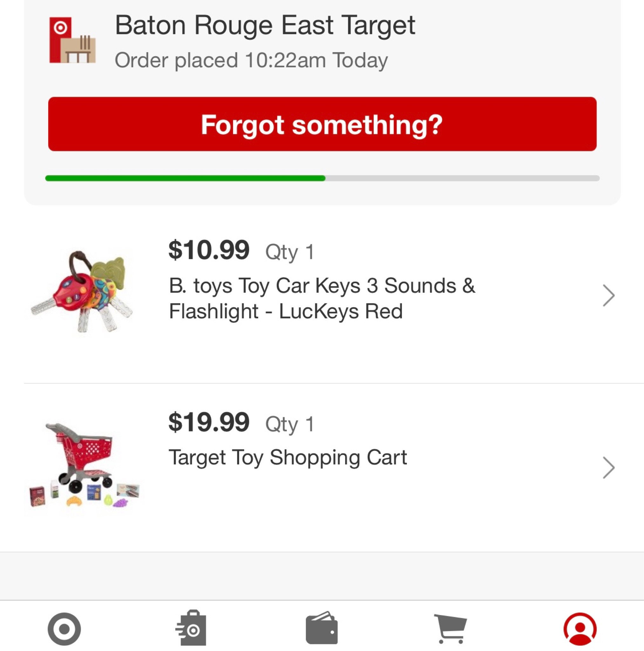Open Target Toy Shopping Cart item title
Viewport: 644px width, 651px height.
288,458
